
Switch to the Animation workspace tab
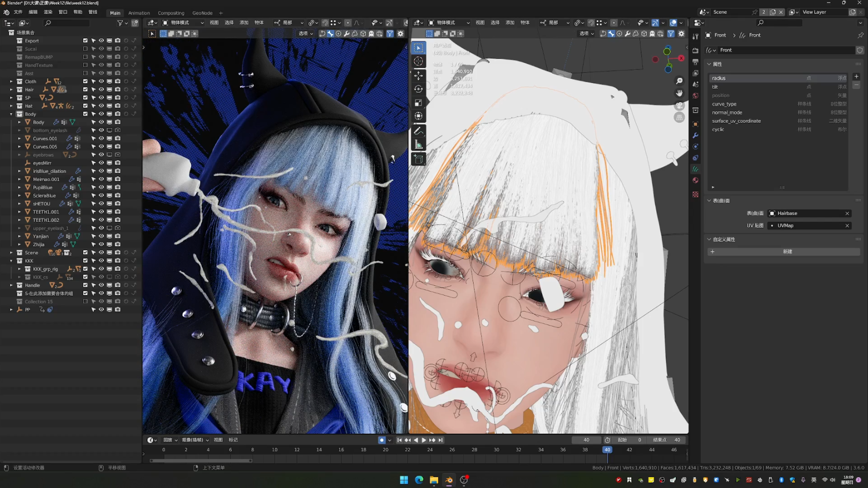coord(139,13)
